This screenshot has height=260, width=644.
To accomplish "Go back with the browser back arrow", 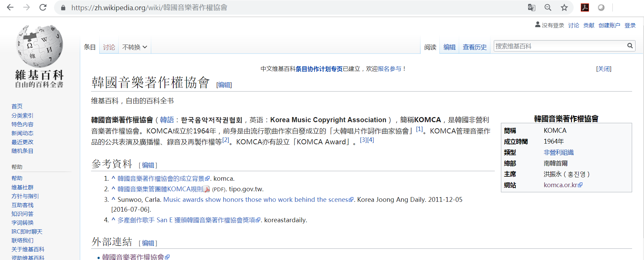I will [10, 7].
